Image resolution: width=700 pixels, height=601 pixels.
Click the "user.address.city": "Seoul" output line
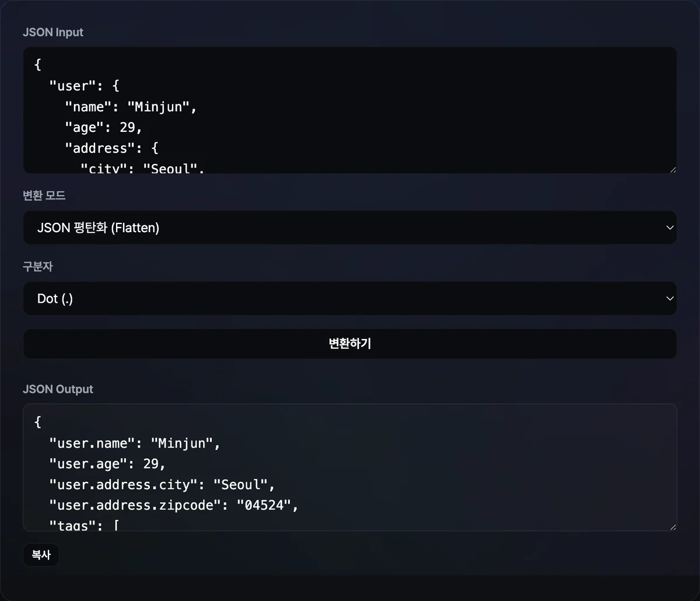(162, 485)
